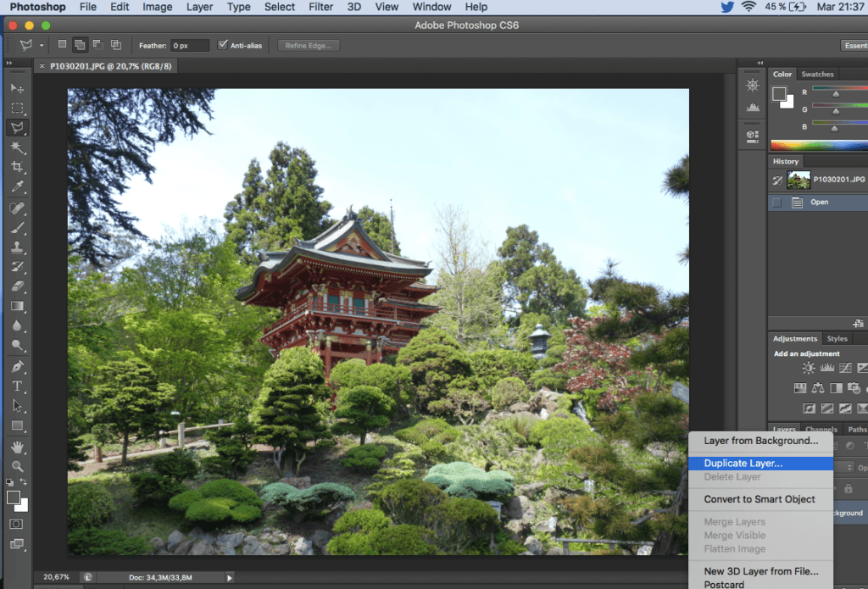The width and height of the screenshot is (868, 589).
Task: Select the Move tool
Action: pos(17,88)
